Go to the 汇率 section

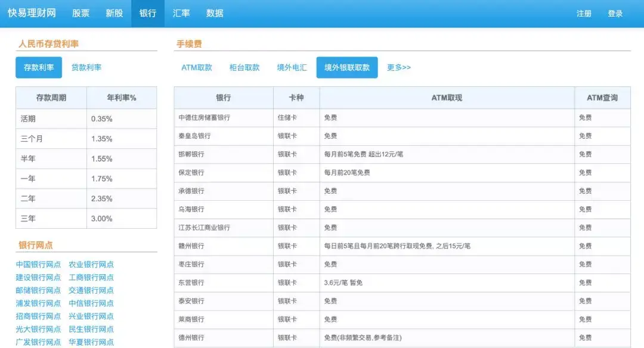click(x=181, y=13)
